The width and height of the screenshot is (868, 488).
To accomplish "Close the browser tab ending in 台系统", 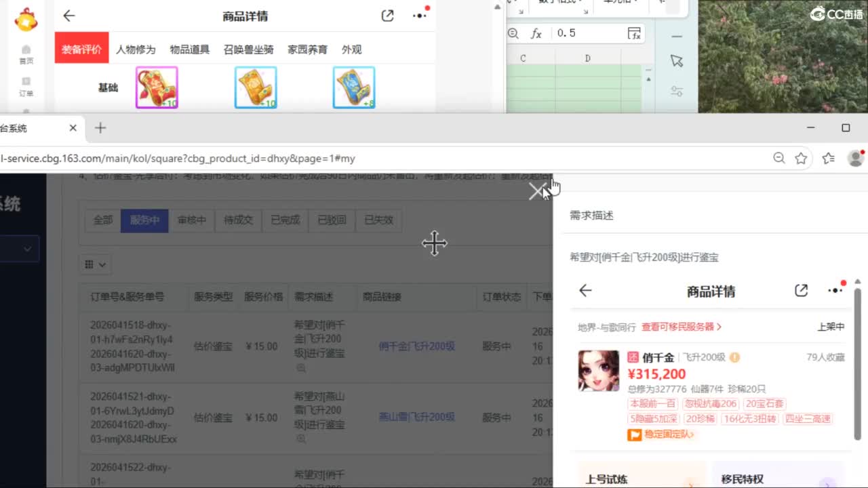I will click(73, 128).
